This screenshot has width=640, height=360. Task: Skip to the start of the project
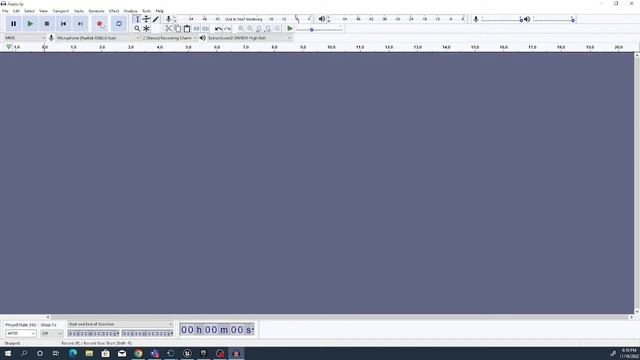(x=64, y=24)
